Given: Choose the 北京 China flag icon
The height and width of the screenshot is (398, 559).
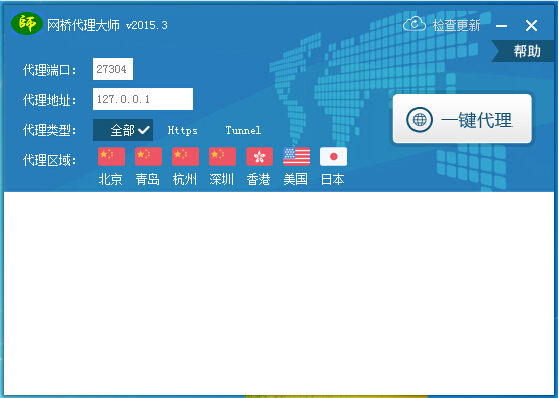Looking at the screenshot, I should click(112, 157).
